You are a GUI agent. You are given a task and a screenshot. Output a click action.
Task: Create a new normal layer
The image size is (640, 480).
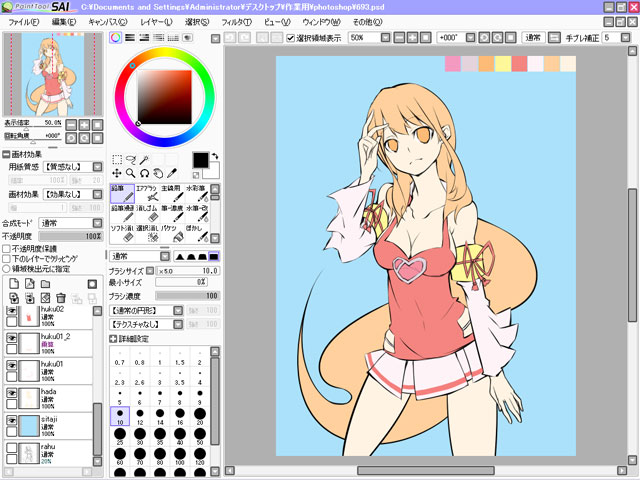(x=14, y=284)
